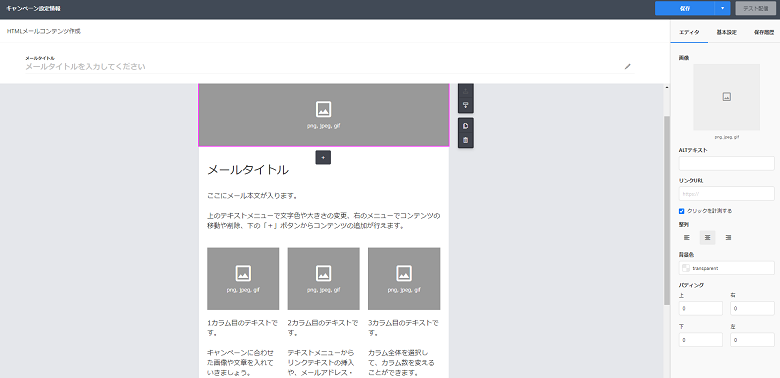
Task: Set alignment to center
Action: pyautogui.click(x=707, y=238)
